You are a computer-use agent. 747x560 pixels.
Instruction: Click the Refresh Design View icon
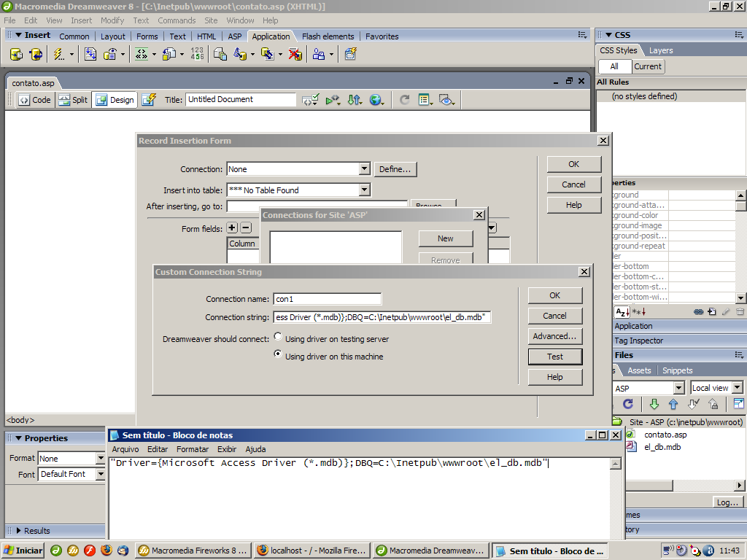(x=404, y=100)
